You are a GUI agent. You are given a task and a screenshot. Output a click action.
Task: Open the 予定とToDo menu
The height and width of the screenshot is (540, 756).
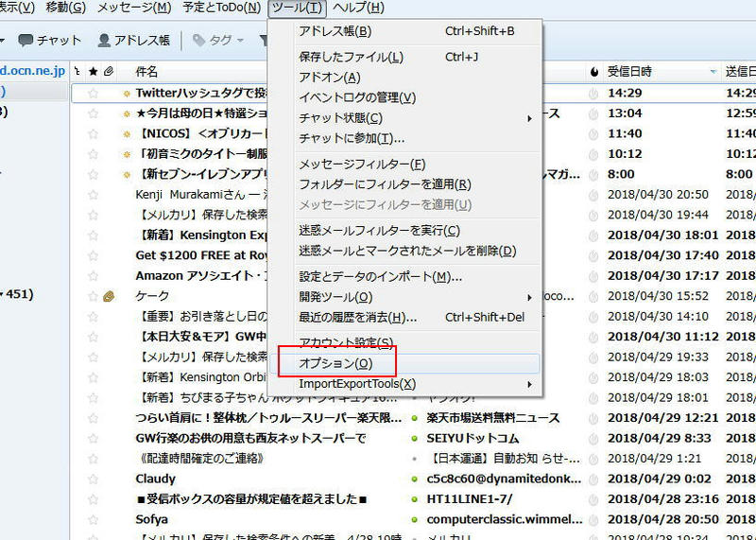point(222,8)
